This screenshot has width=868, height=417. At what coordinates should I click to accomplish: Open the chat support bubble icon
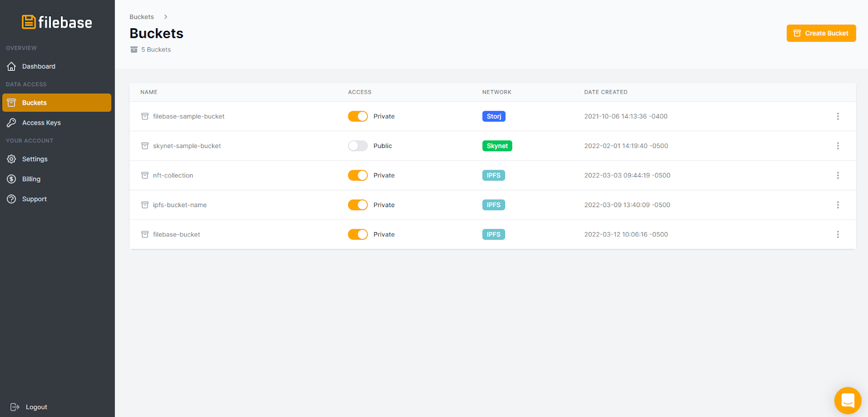click(847, 401)
